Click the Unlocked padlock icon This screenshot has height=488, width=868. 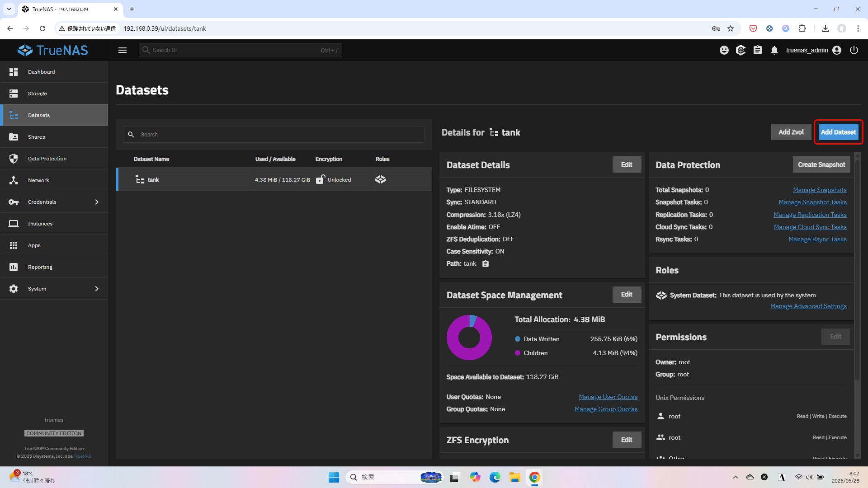[320, 179]
